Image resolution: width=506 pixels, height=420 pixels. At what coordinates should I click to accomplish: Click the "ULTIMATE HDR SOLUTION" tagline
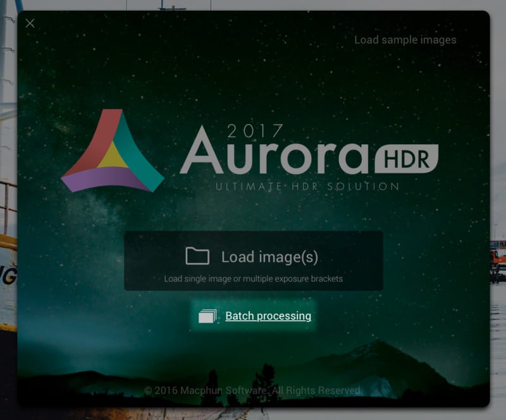(x=307, y=187)
